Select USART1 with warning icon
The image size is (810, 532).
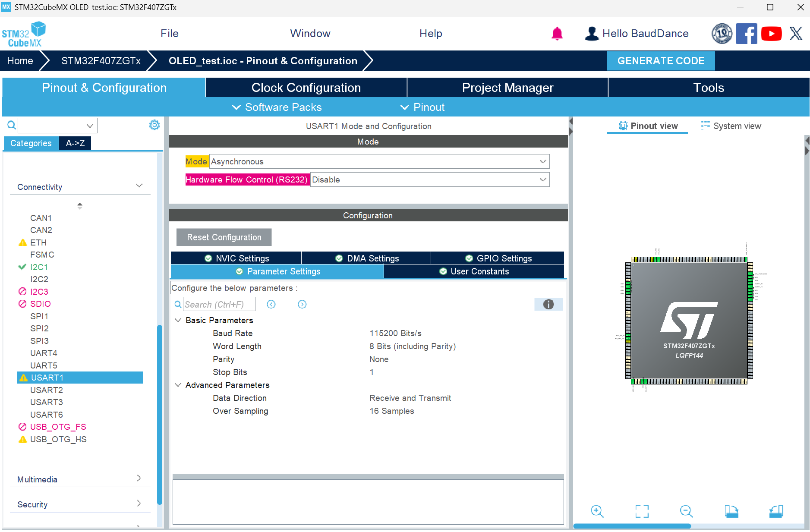80,378
